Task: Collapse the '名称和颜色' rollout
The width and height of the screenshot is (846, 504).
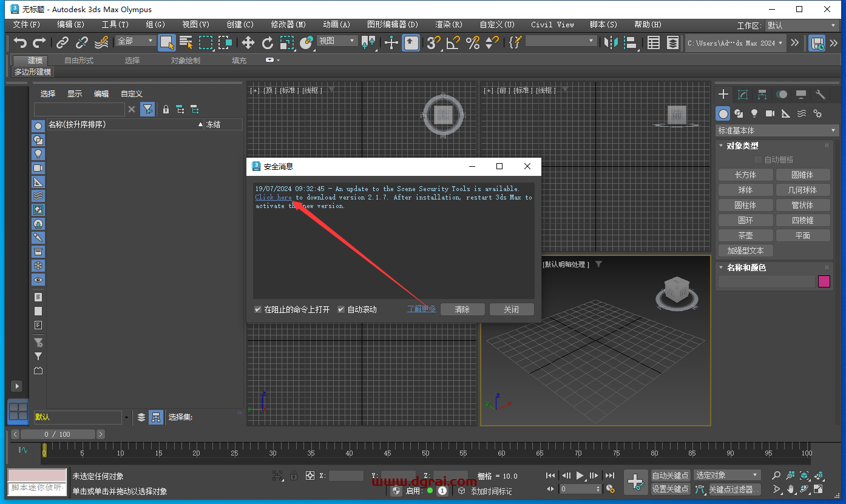Action: (746, 267)
